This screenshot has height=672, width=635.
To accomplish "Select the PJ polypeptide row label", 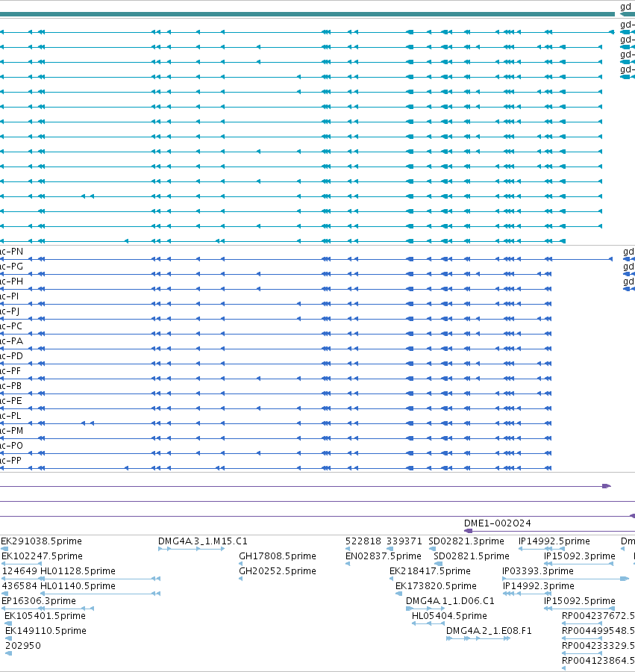I will coord(10,312).
